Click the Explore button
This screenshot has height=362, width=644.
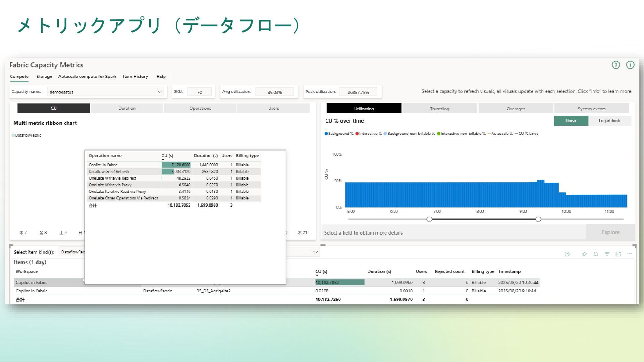pos(610,232)
